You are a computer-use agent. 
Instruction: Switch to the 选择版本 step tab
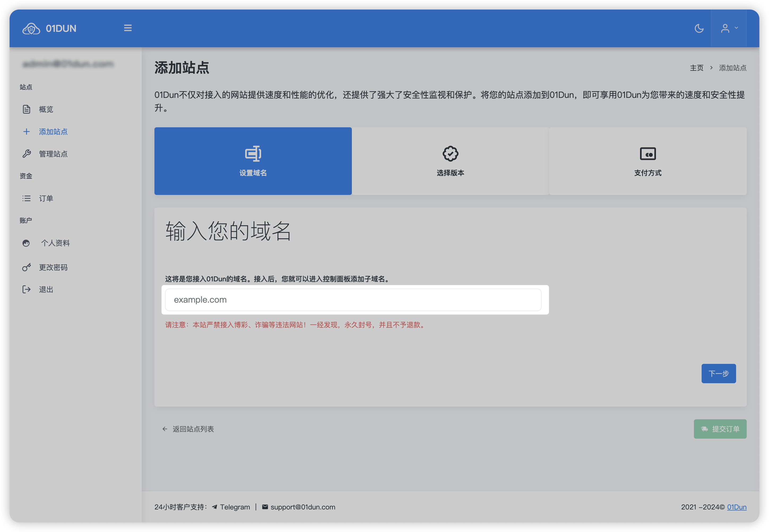click(451, 161)
